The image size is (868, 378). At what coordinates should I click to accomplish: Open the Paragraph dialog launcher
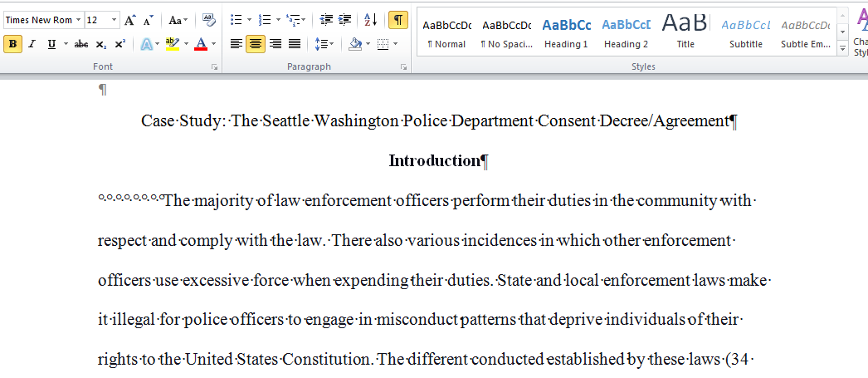tap(403, 67)
